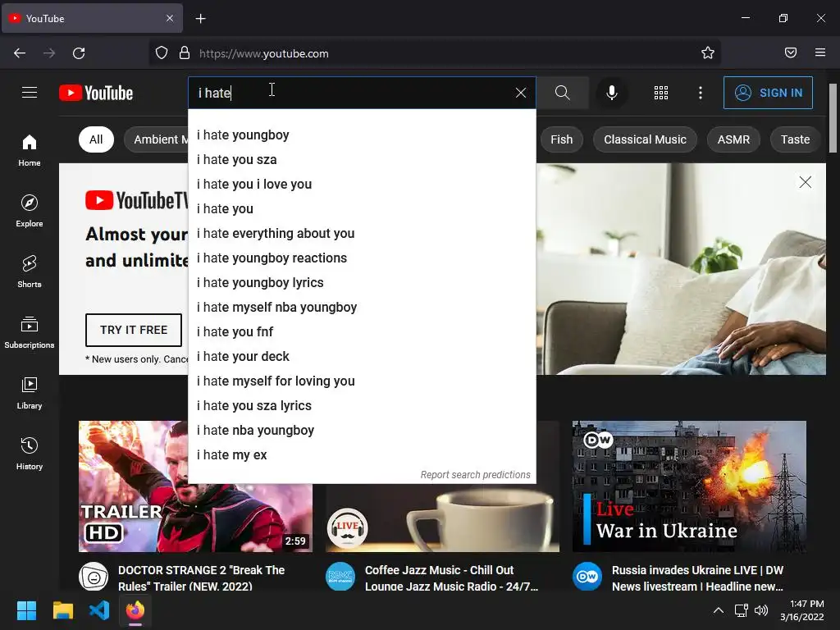
Task: Open Shorts in the sidebar
Action: (30, 272)
